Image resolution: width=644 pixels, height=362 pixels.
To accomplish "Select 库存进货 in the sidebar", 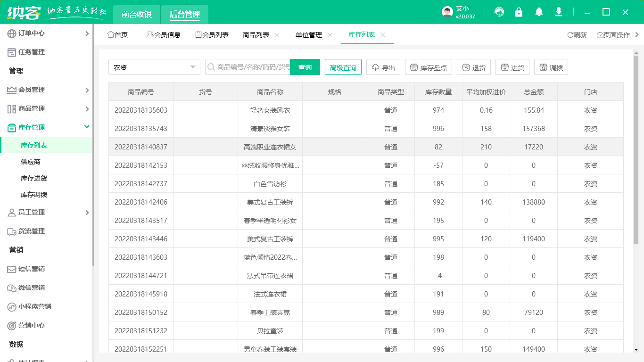I will 34,178.
